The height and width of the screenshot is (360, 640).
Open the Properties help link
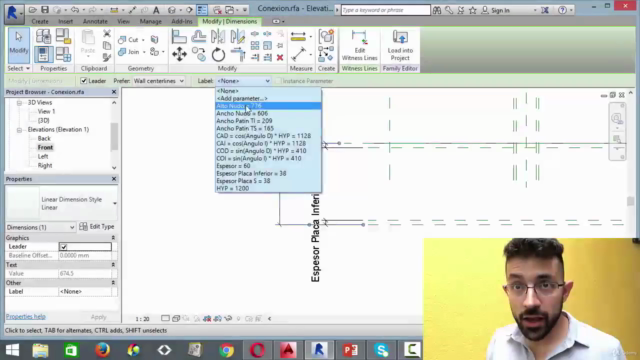[x=26, y=317]
